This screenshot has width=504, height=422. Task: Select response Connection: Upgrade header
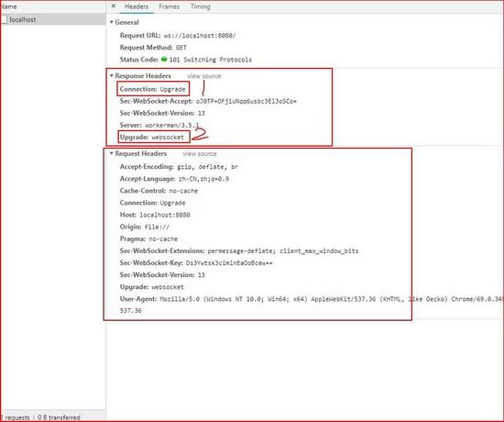click(153, 89)
